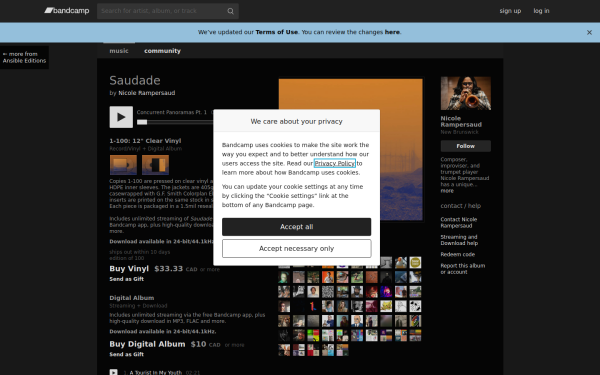The height and width of the screenshot is (375, 600).
Task: Choose Accept necessary only
Action: (x=297, y=249)
